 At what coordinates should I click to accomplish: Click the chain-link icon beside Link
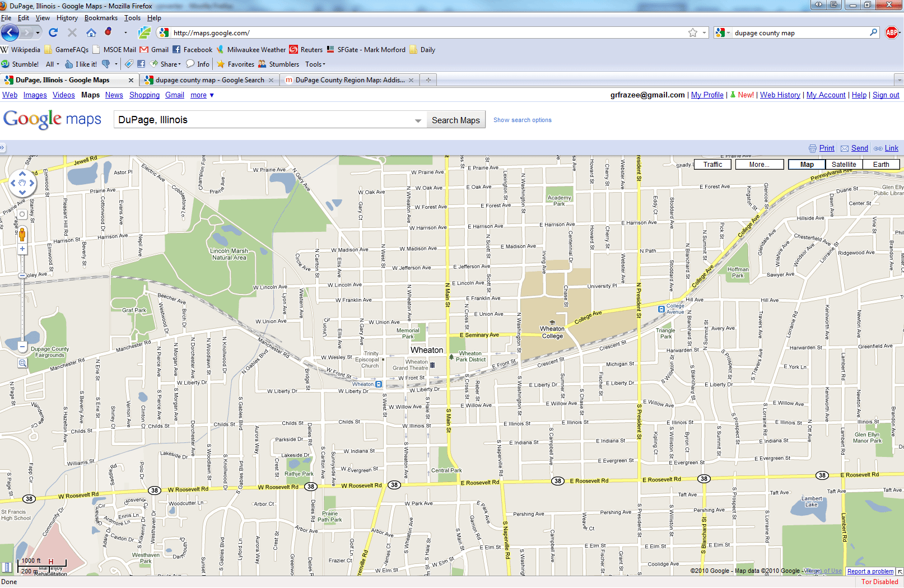(878, 148)
